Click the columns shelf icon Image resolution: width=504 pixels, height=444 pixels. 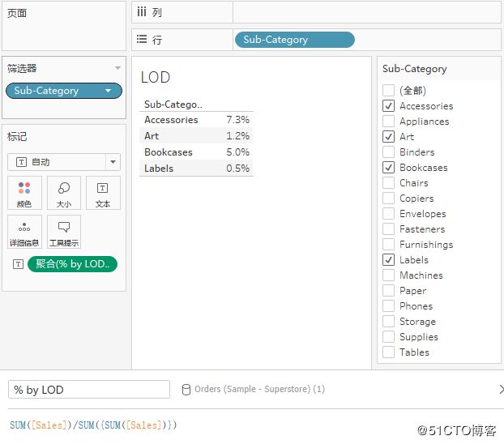[x=142, y=12]
